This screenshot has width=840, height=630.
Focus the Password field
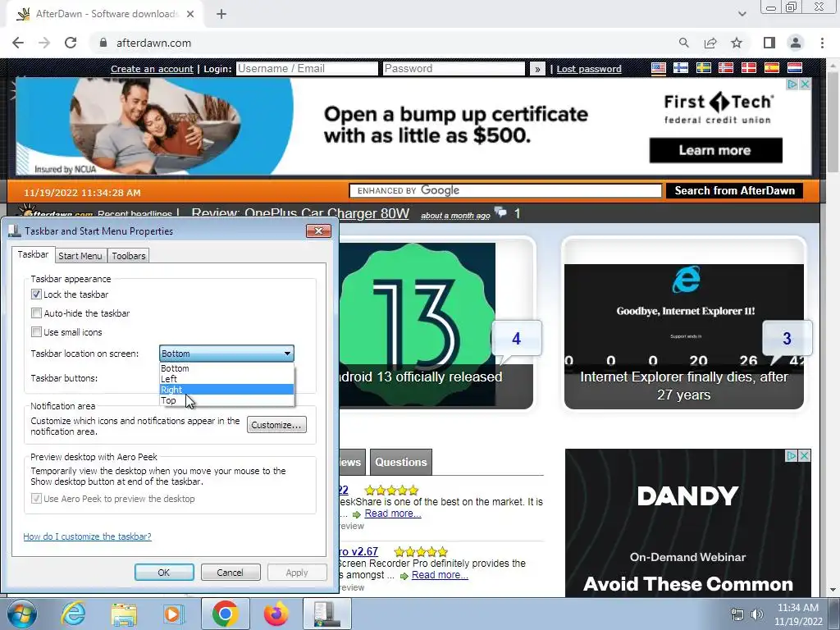tap(454, 69)
